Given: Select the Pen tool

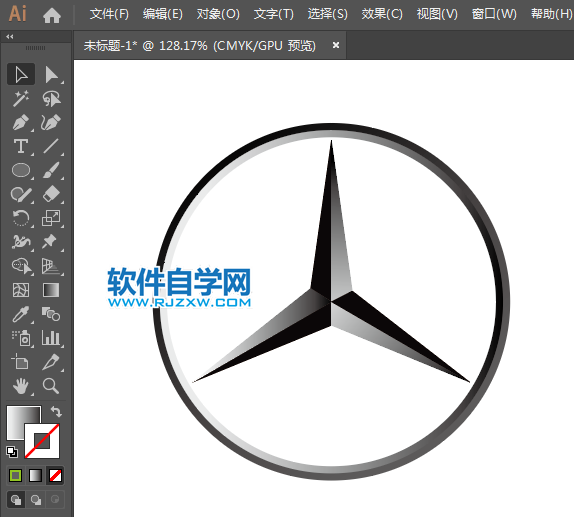Looking at the screenshot, I should coord(21,123).
